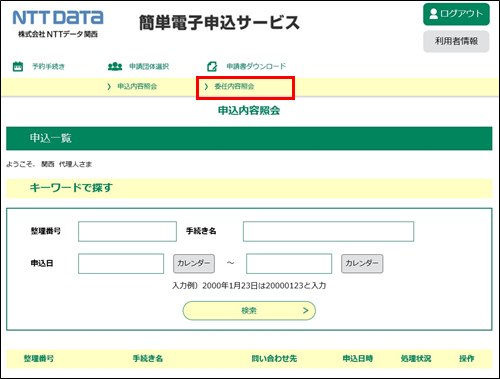Click the 問い合わせ先 column header

click(274, 359)
